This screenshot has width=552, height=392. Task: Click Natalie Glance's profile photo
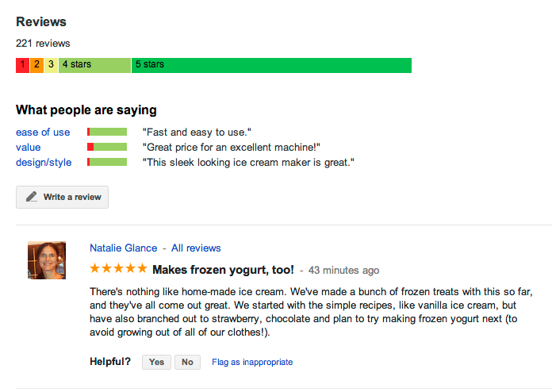47,260
